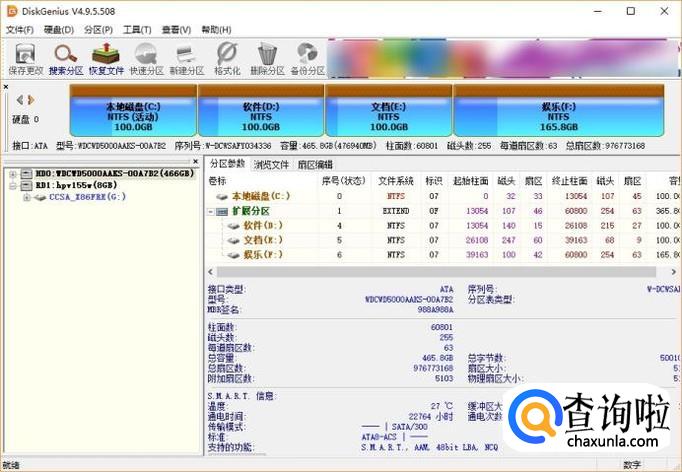
Task: Select the 文档(E:) partition block in disk map
Action: [388, 110]
